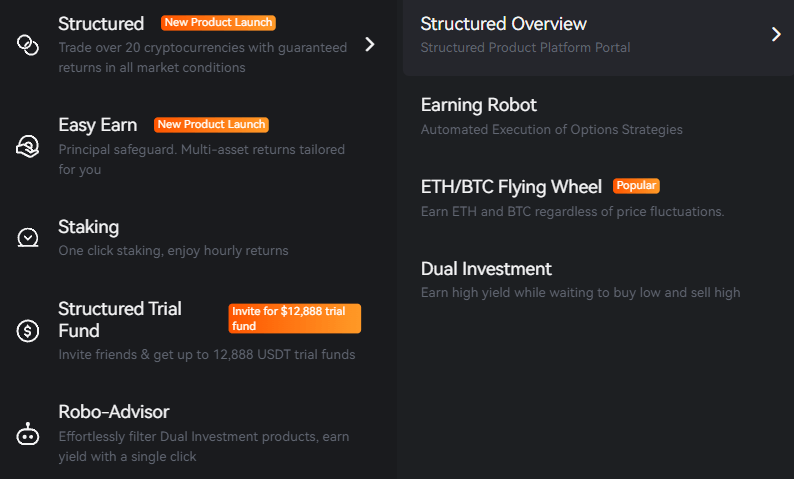Click the Popular badge on Flying Wheel
The width and height of the screenshot is (794, 479).
[x=636, y=186]
